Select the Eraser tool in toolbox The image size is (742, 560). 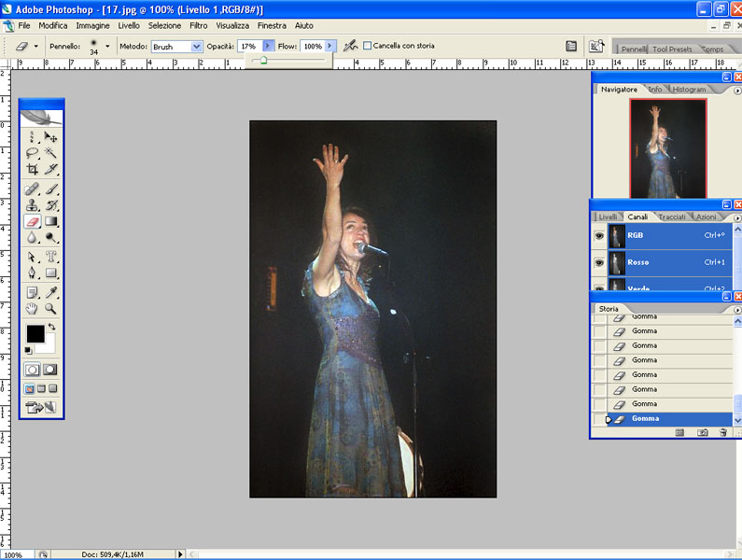click(32, 221)
